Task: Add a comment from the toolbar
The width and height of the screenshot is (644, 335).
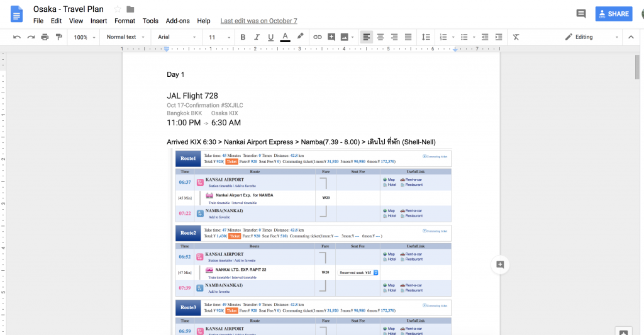Action: click(331, 37)
